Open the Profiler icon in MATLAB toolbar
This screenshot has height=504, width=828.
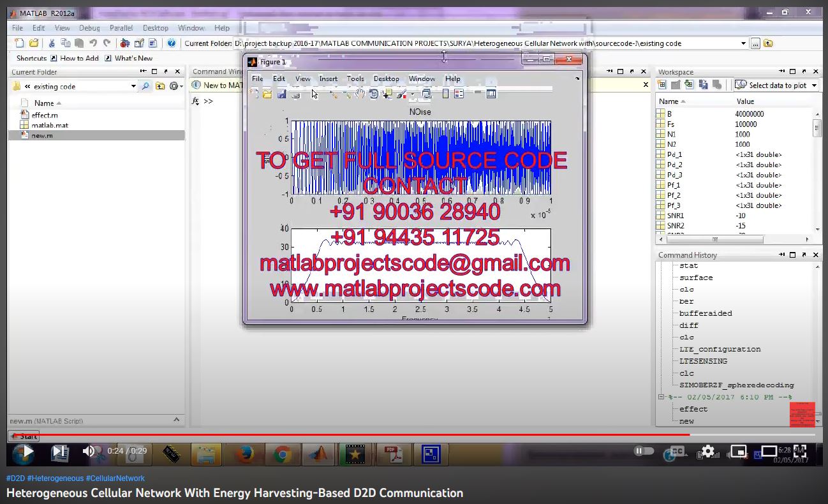click(x=153, y=43)
